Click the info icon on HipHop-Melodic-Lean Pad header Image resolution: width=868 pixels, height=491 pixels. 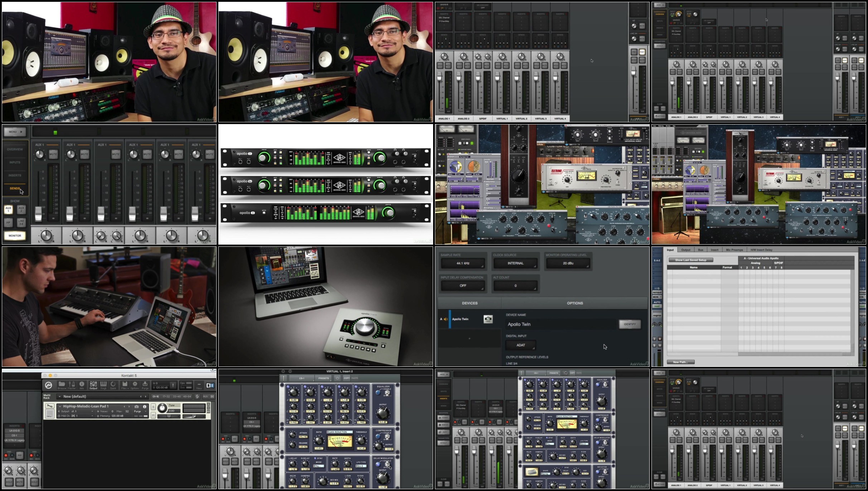[145, 407]
